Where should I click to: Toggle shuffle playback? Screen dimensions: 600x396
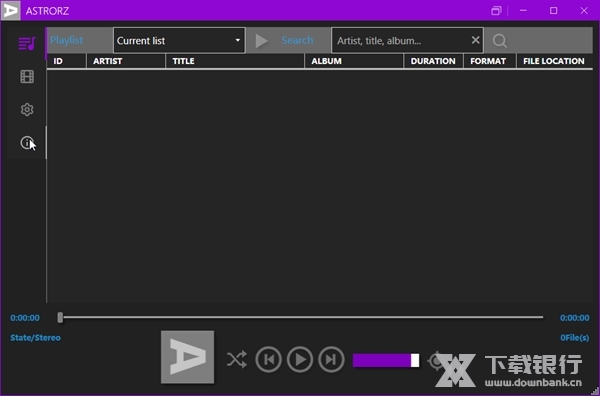tap(236, 360)
